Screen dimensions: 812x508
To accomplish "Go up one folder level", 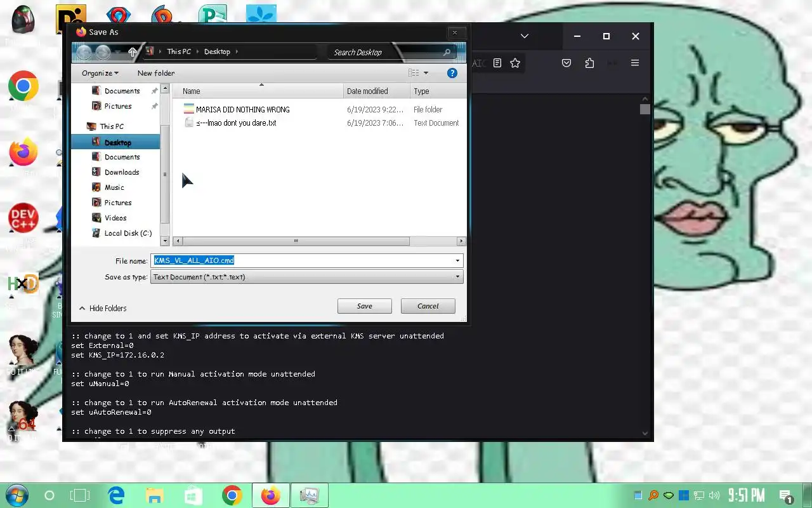I will coord(132,52).
